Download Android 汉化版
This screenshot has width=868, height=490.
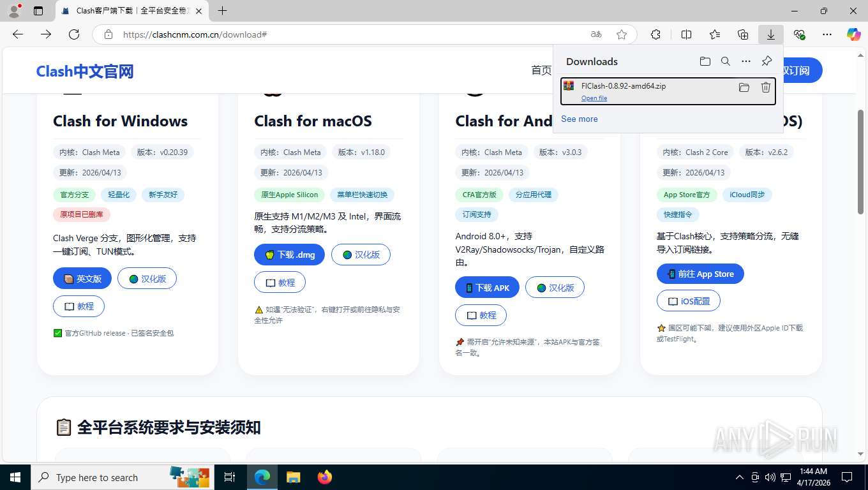555,288
